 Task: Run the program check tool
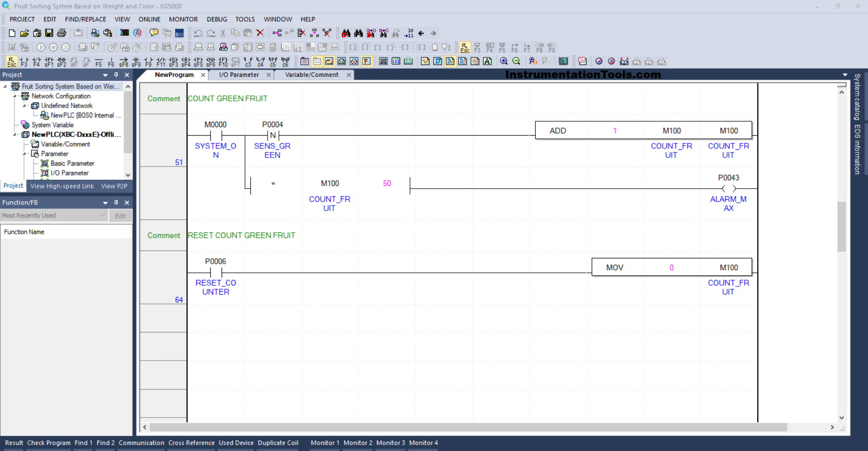[49, 443]
